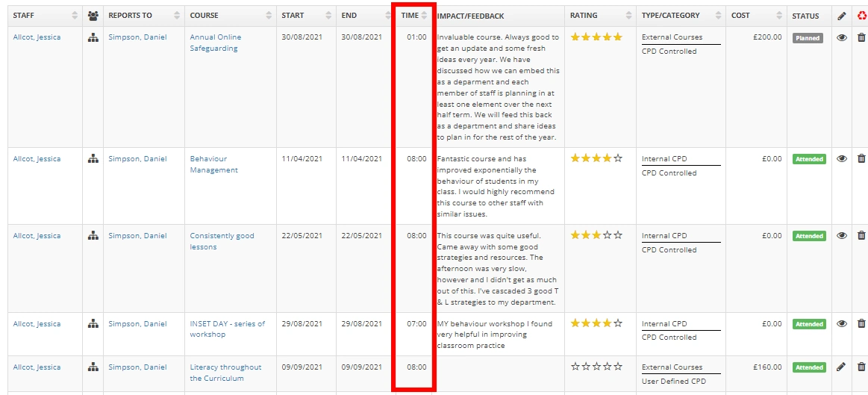The width and height of the screenshot is (868, 395).
Task: Click the fifth star in Behaviour Management rating
Action: click(617, 158)
